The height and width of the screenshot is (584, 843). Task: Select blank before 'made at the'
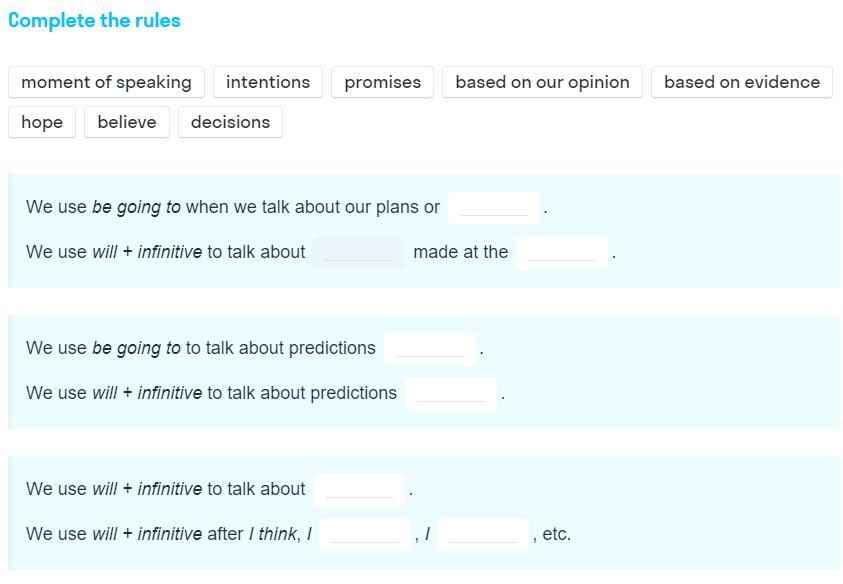[359, 252]
